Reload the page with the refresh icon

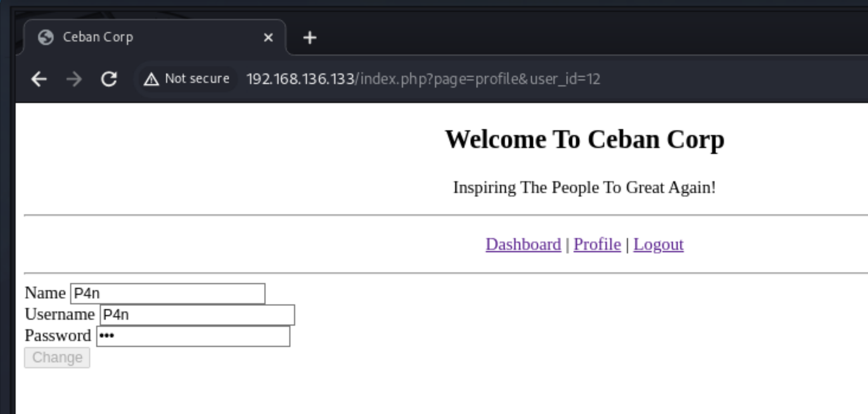pyautogui.click(x=109, y=79)
